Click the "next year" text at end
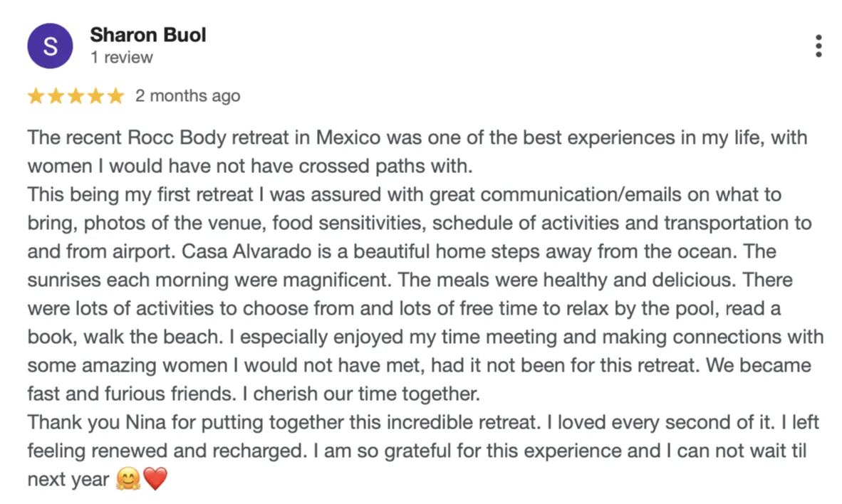The width and height of the screenshot is (842, 504). point(67,481)
